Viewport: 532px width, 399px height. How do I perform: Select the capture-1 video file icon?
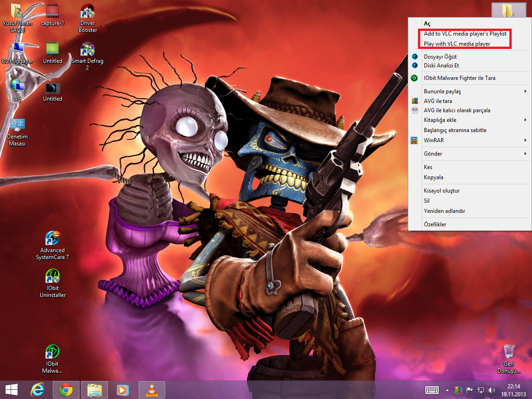pyautogui.click(x=52, y=15)
